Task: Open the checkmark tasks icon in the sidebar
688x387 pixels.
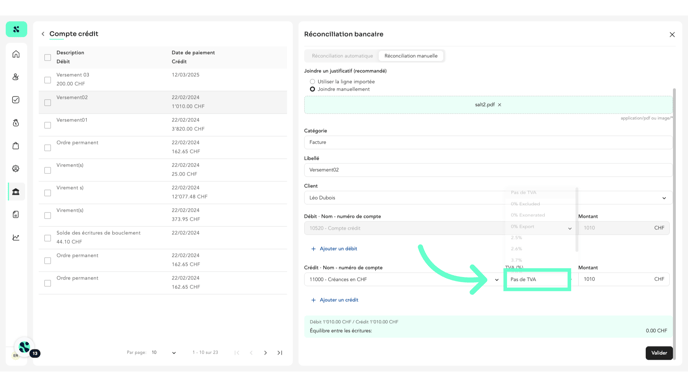Action: [16, 100]
